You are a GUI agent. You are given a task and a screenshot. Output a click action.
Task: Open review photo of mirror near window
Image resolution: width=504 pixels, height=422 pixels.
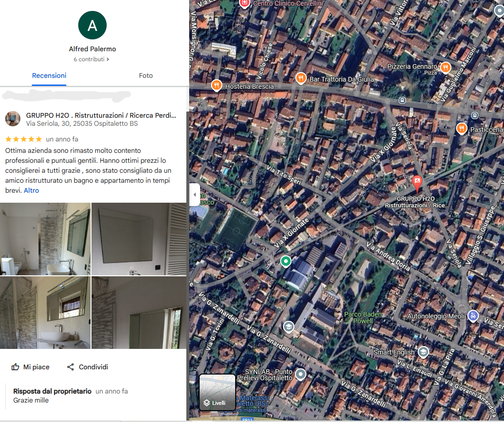[139, 312]
